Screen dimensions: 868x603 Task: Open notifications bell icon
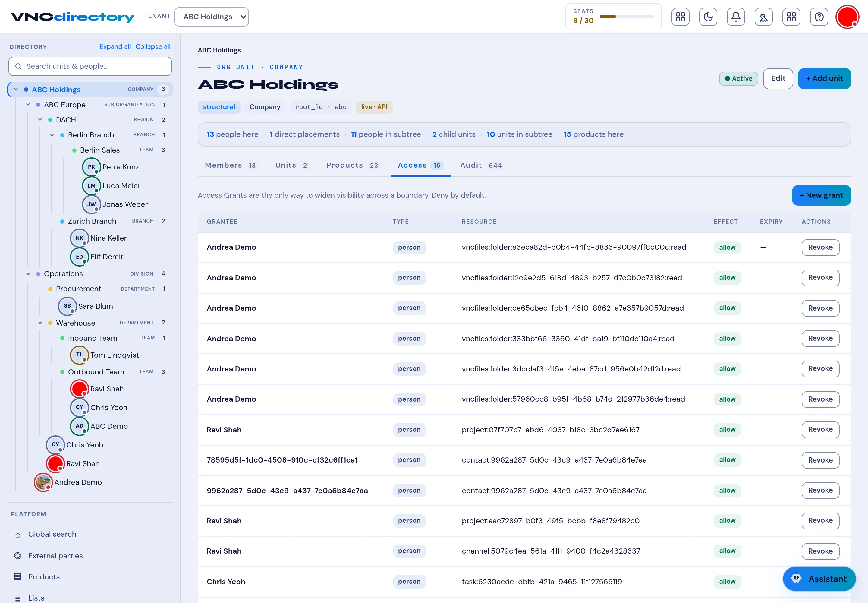(735, 17)
